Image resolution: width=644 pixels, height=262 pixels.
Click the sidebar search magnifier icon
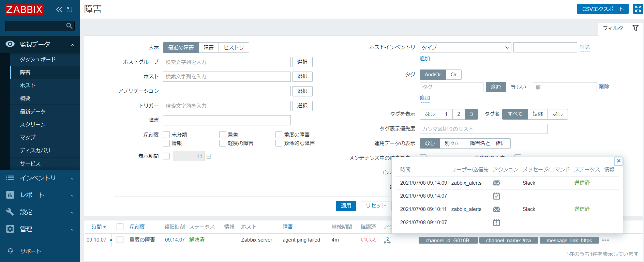pos(69,26)
